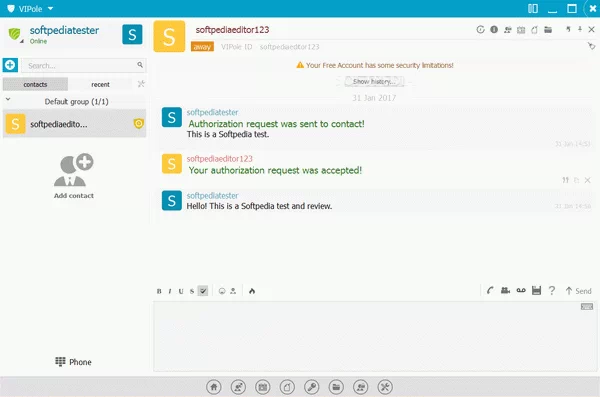600x397 pixels.
Task: Toggle underline formatting
Action: tap(181, 291)
